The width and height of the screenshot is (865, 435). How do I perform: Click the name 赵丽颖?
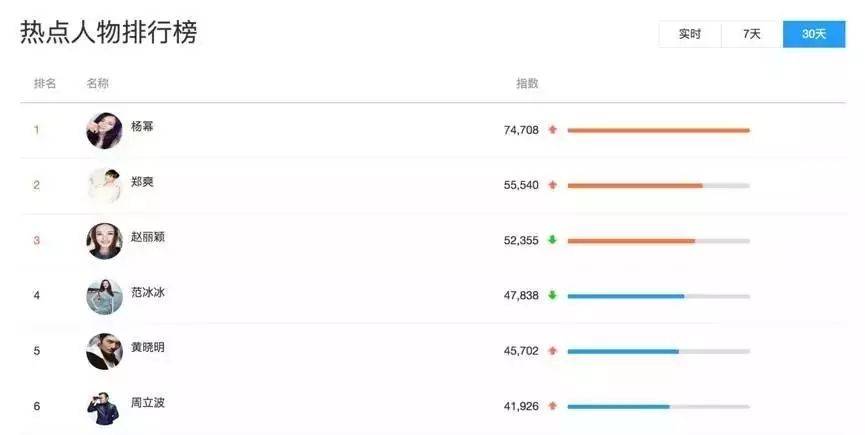tap(148, 237)
